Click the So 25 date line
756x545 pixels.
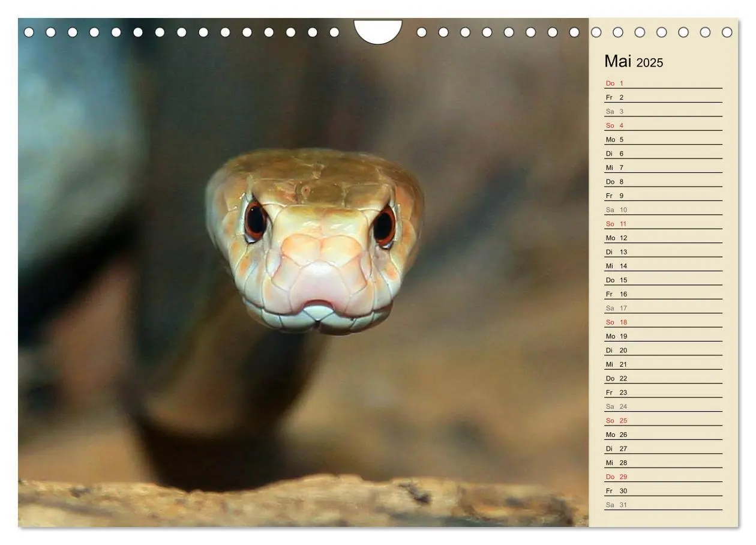[x=663, y=421]
